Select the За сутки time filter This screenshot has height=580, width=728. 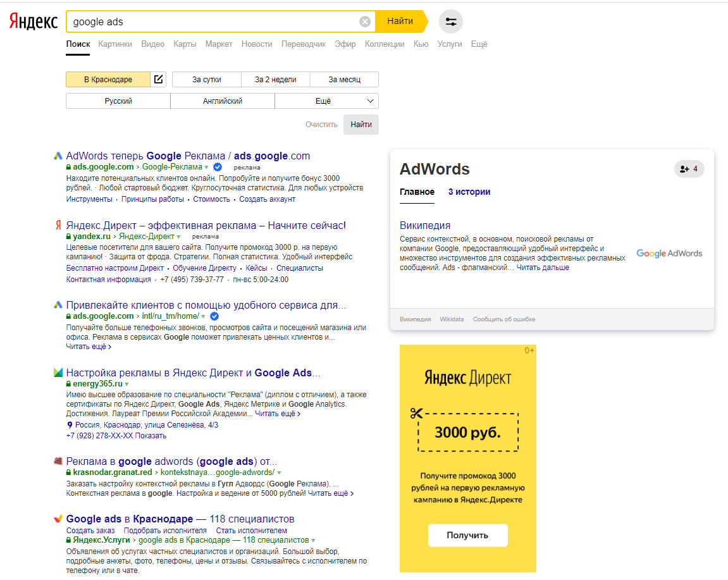pyautogui.click(x=207, y=80)
